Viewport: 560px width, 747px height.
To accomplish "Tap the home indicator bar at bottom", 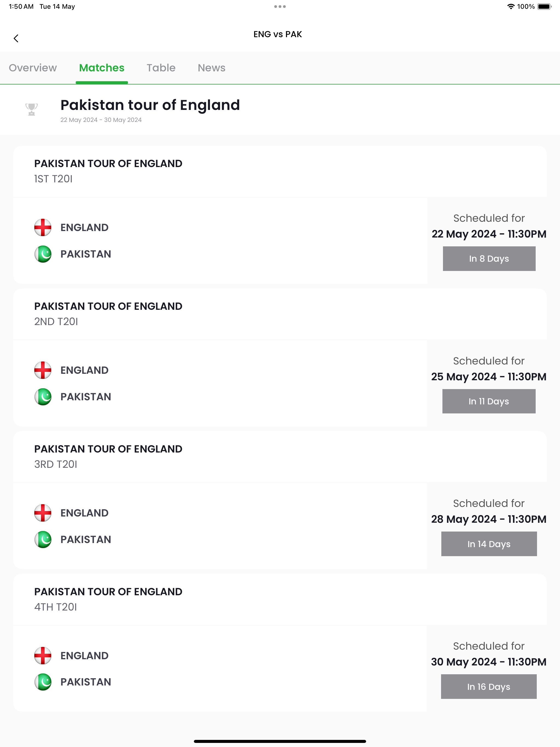I will (x=280, y=741).
